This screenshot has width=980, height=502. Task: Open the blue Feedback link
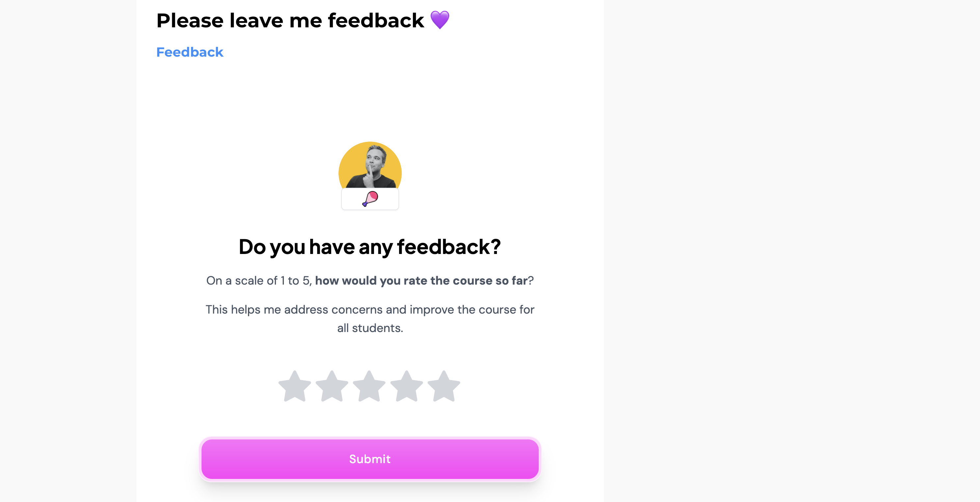click(x=190, y=52)
